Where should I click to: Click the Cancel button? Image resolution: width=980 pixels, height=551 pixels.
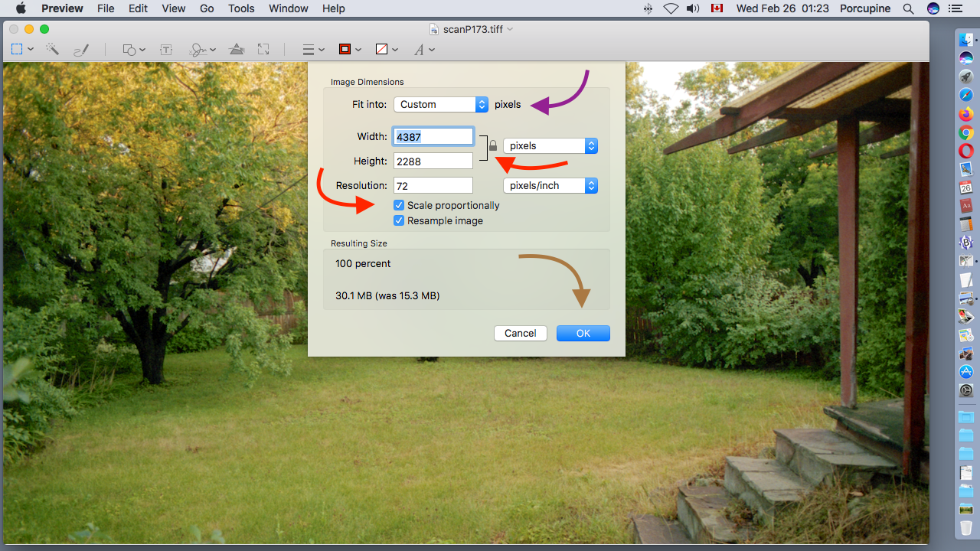point(521,333)
